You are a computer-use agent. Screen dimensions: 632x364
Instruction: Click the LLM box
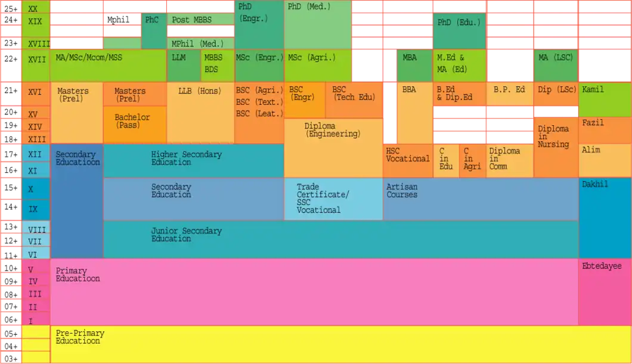point(184,66)
